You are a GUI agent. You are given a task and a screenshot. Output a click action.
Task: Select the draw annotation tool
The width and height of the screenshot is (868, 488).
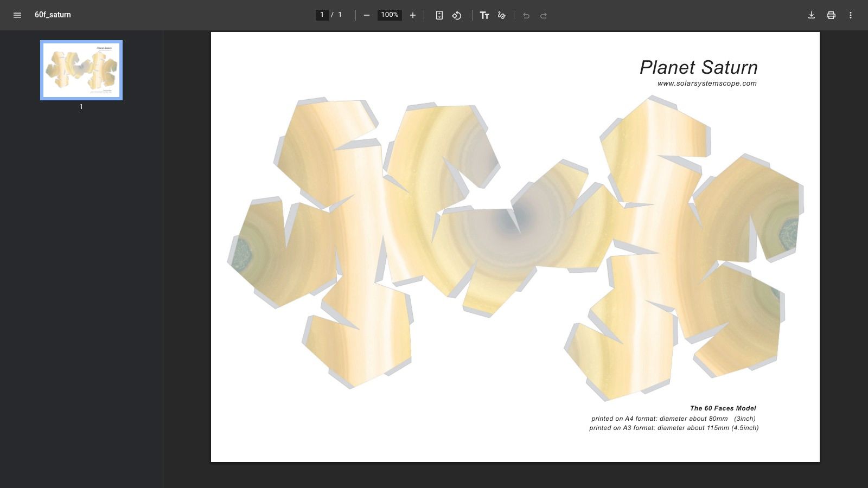[502, 15]
